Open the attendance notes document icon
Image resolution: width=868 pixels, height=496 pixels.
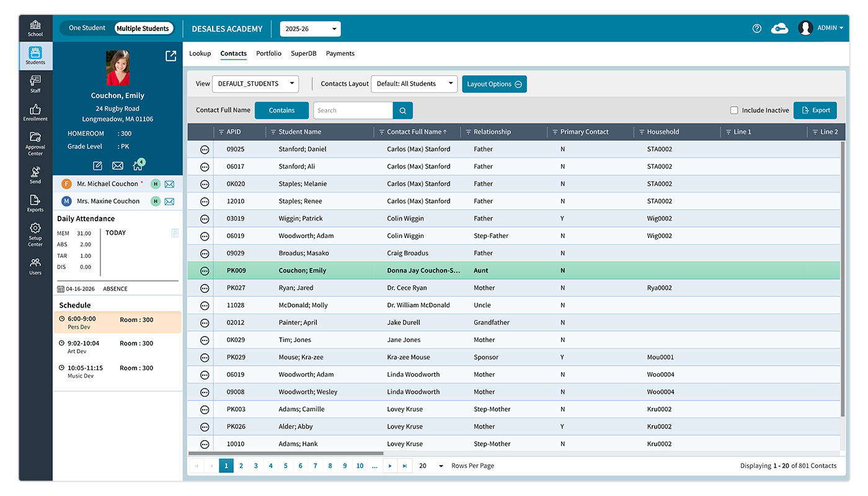[x=175, y=233]
